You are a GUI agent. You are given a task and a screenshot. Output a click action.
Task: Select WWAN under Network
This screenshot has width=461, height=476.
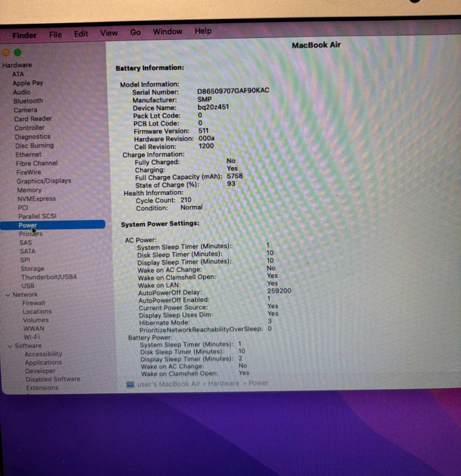tap(34, 328)
